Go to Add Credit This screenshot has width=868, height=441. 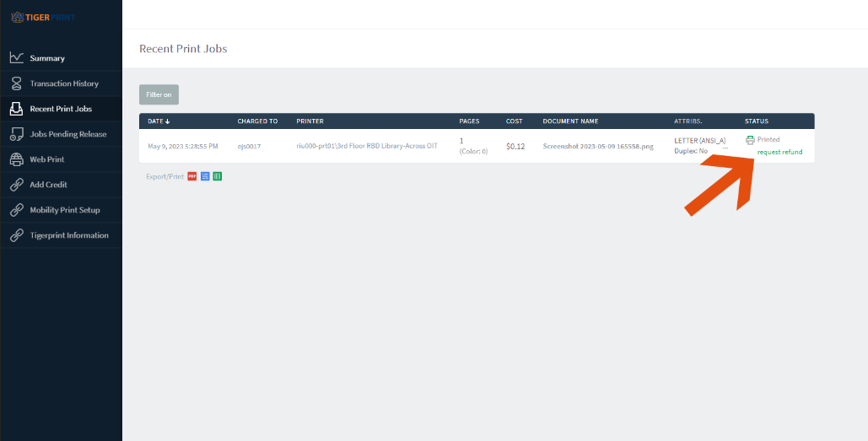(x=49, y=185)
